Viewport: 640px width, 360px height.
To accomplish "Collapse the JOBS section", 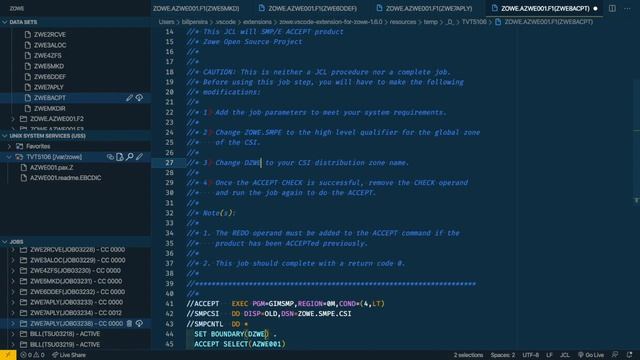I will tap(4, 242).
